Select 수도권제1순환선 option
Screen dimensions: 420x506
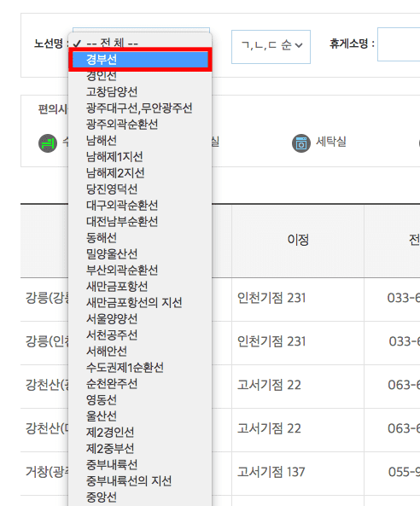point(140,368)
